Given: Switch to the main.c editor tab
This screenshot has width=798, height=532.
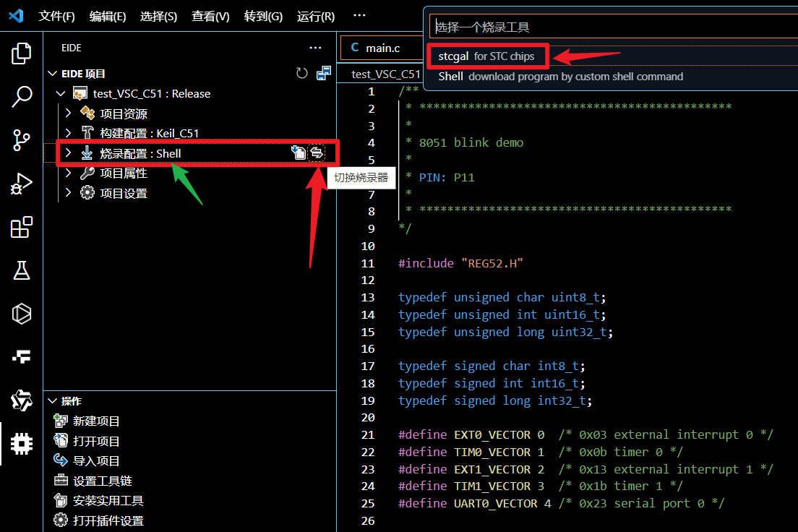Looking at the screenshot, I should (x=382, y=48).
